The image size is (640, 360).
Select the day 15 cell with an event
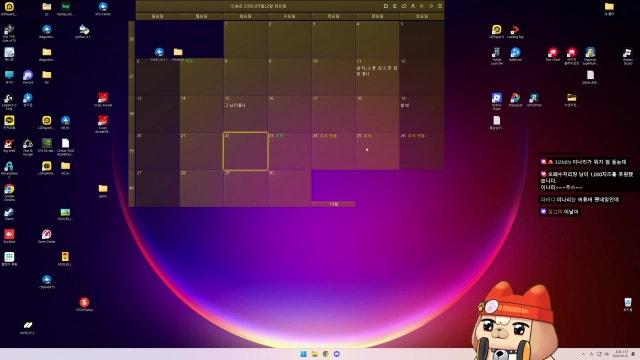tap(245, 113)
